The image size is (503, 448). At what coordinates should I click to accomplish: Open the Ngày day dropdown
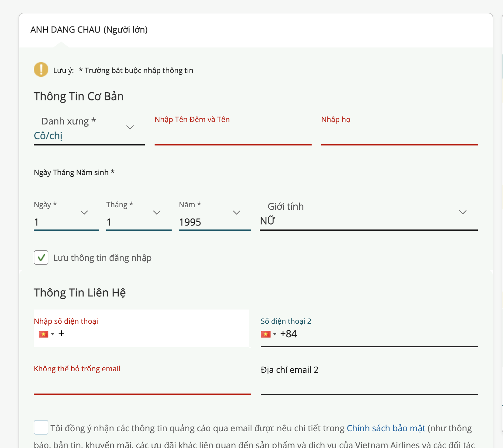click(x=66, y=215)
